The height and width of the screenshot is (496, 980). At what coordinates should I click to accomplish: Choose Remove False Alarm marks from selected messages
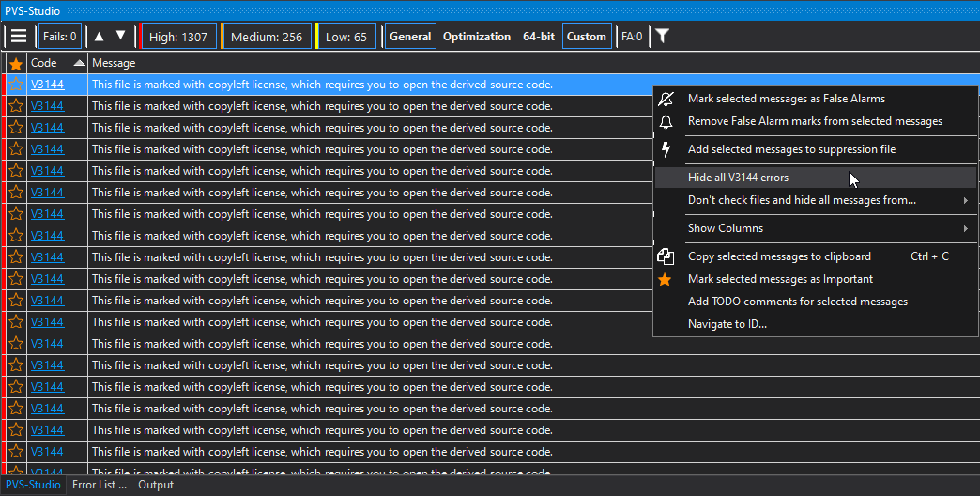click(x=816, y=121)
